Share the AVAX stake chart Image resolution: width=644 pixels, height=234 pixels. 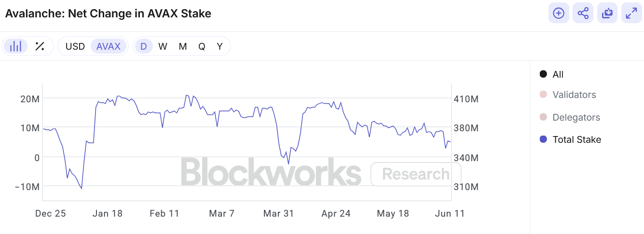tap(583, 13)
